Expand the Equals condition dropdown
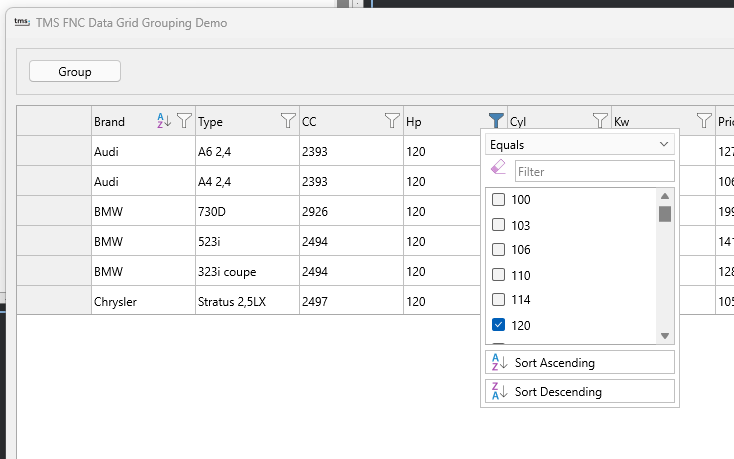 pos(579,145)
